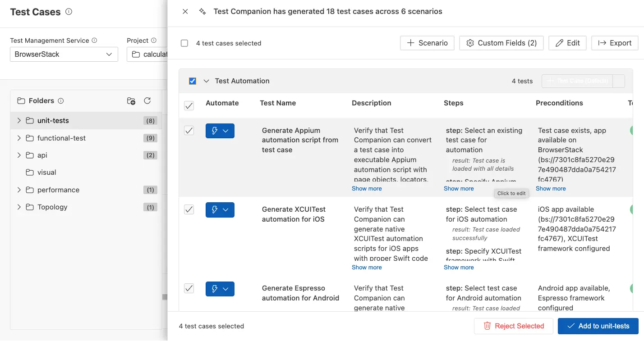Collapse the Test Automation section chevron
The image size is (644, 341).
pos(207,81)
